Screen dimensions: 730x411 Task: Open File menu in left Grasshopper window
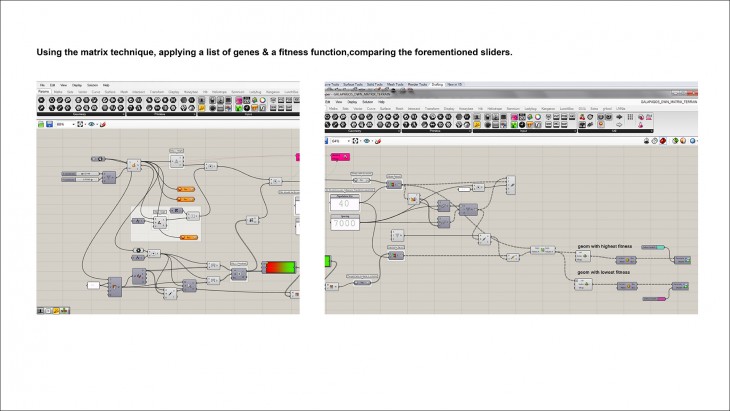pos(42,85)
